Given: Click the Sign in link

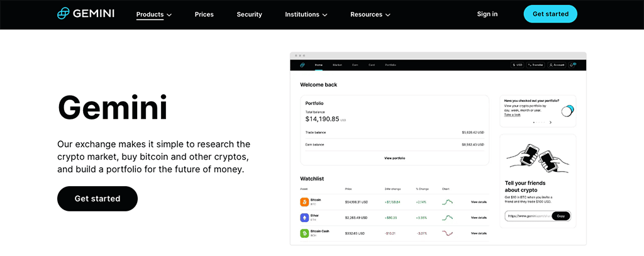Looking at the screenshot, I should (487, 14).
